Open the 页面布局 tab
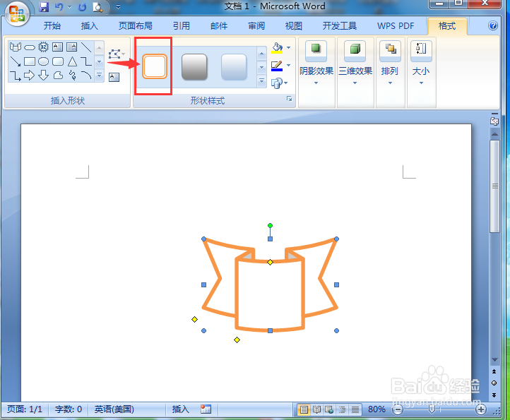 point(136,26)
